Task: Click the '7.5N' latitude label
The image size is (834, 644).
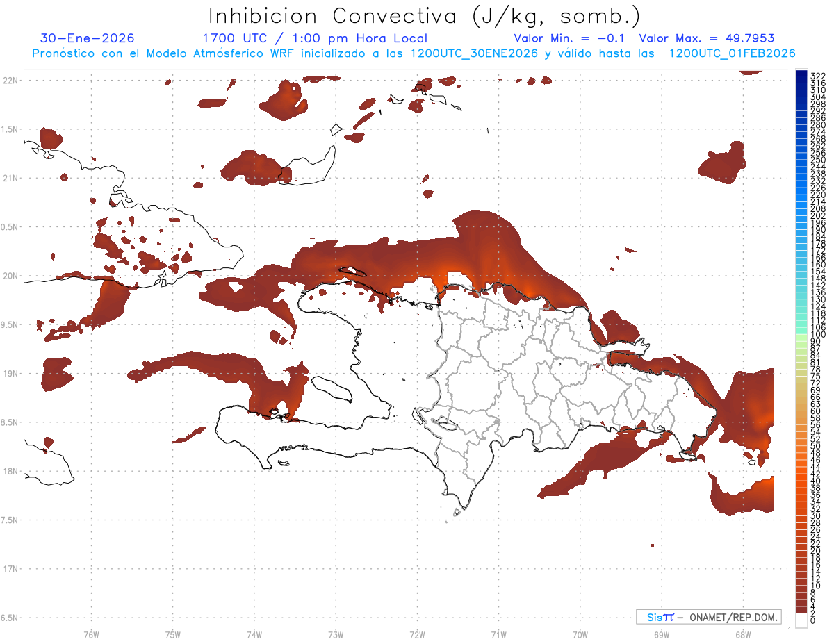Action: pyautogui.click(x=10, y=520)
